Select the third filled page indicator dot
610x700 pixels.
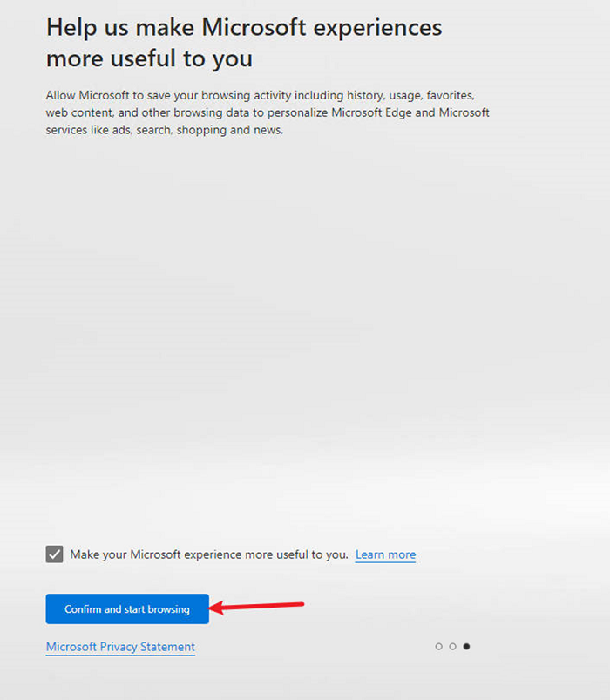coord(466,647)
